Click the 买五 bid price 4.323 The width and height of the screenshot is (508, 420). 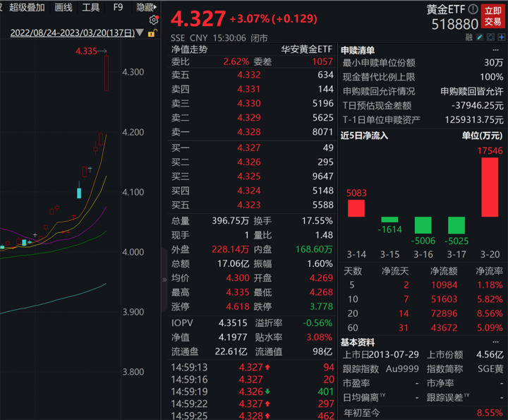(249, 205)
